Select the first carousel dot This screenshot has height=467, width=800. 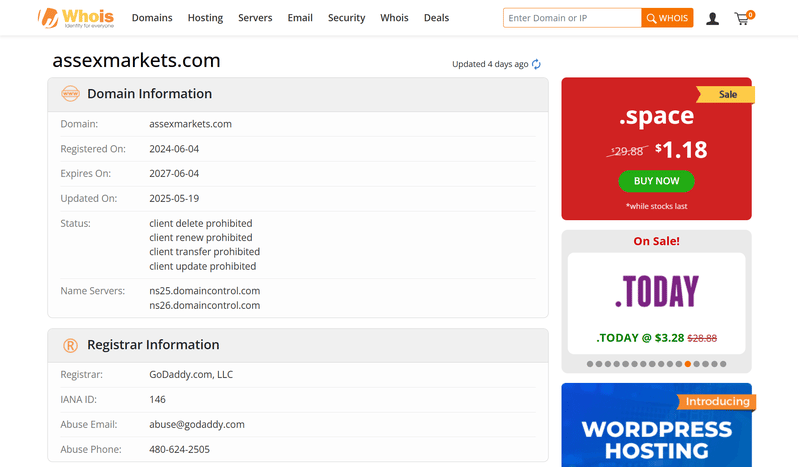coord(590,364)
